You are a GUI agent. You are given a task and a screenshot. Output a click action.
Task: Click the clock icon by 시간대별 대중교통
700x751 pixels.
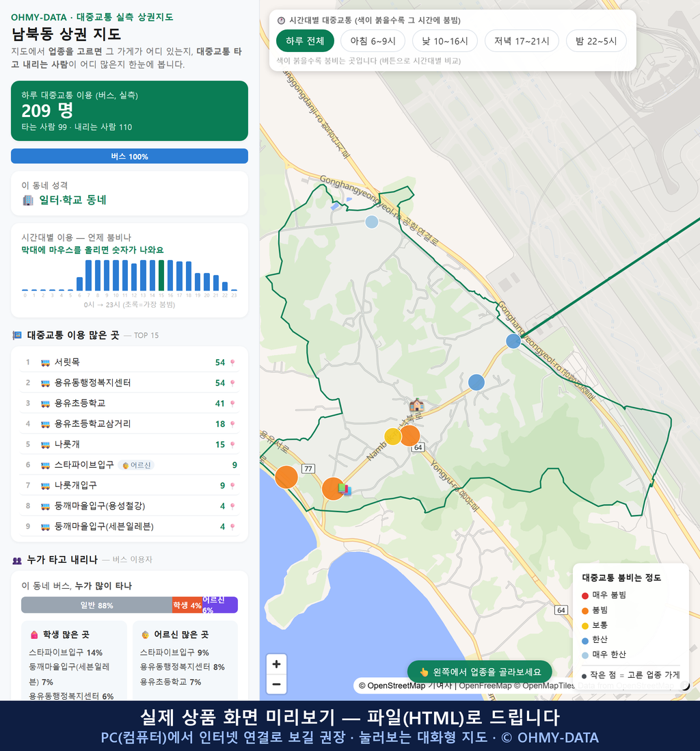click(x=282, y=21)
